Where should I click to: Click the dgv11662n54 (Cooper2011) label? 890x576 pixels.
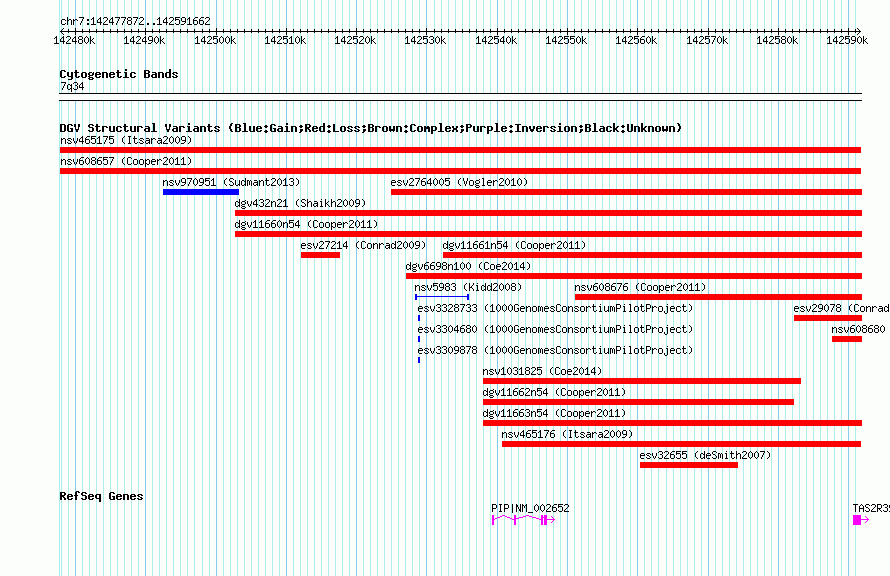[x=555, y=392]
